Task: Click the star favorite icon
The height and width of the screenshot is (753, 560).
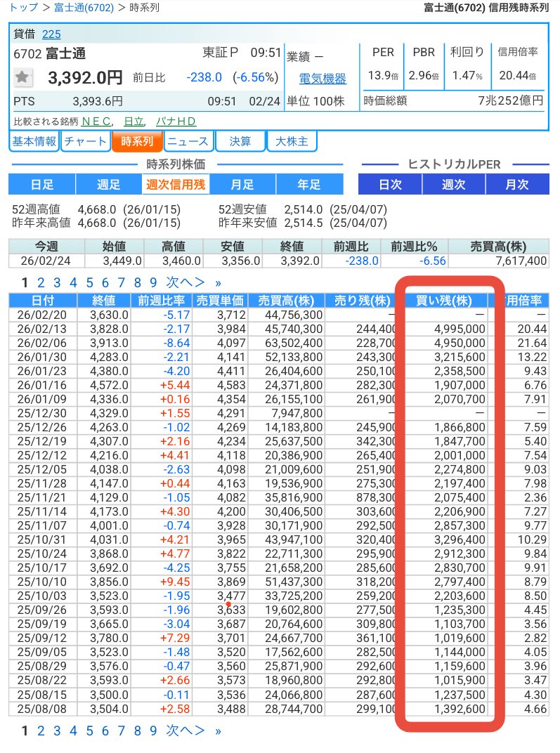Action: coord(22,77)
